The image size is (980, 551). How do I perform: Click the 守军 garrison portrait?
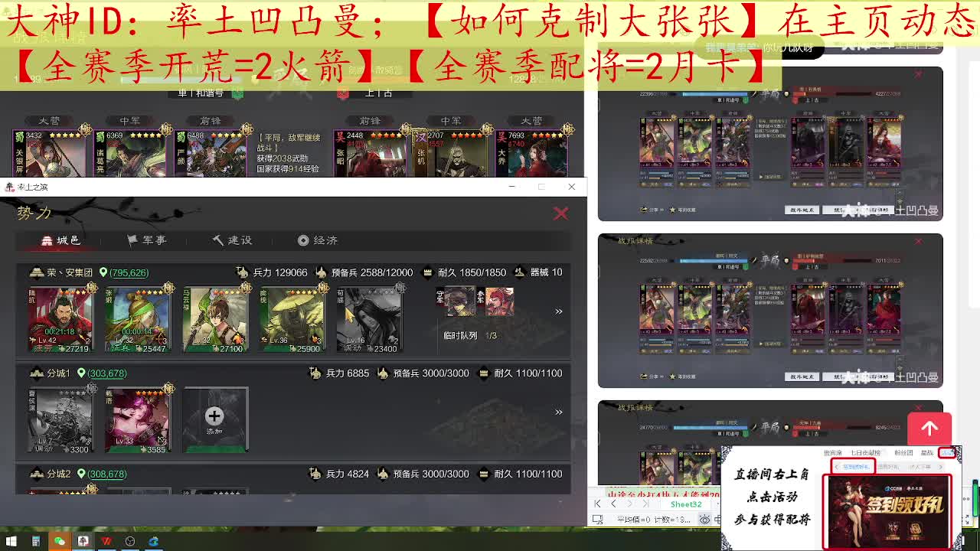[459, 302]
